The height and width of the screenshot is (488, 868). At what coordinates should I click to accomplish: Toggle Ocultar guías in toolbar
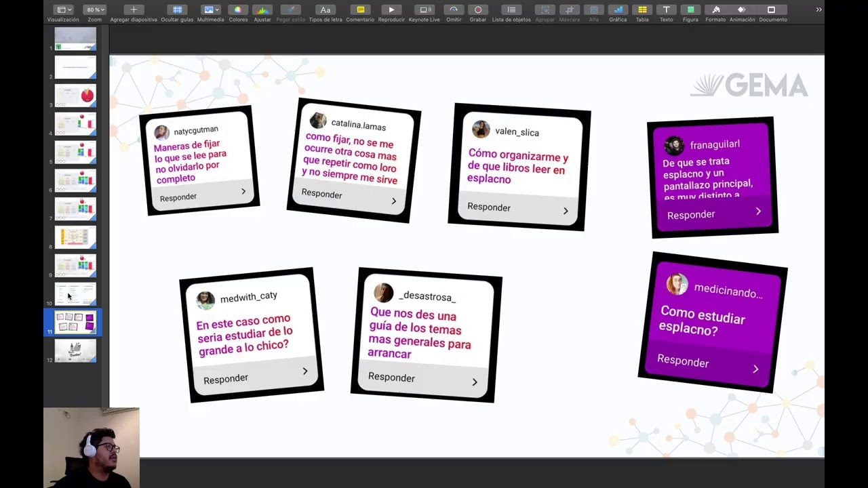pyautogui.click(x=178, y=9)
